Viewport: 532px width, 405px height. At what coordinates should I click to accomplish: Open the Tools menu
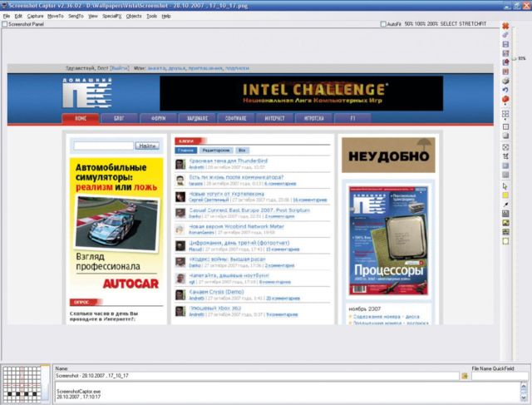coord(151,16)
